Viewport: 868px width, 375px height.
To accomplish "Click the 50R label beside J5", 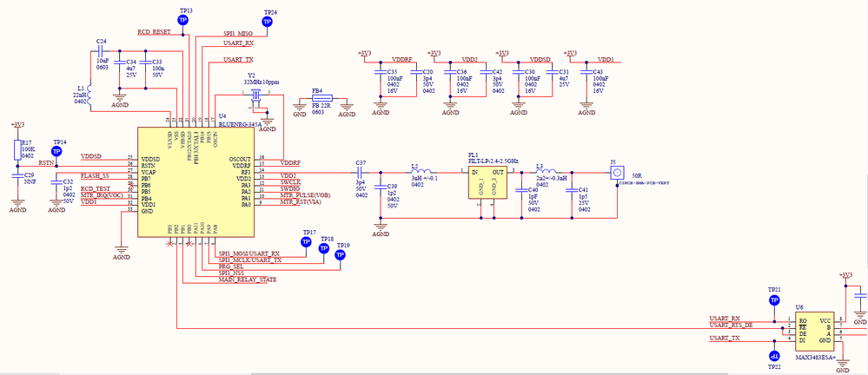I will pyautogui.click(x=637, y=174).
